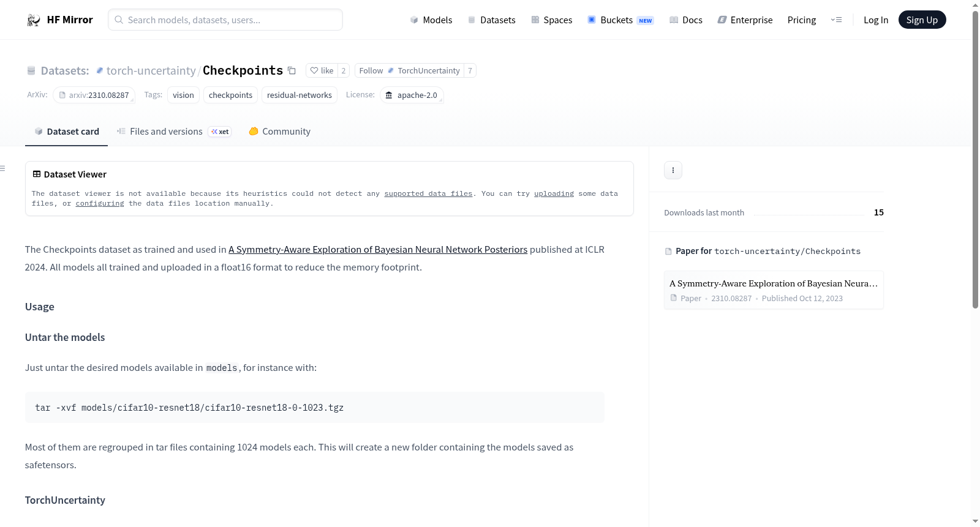Switch to Files and versions tab
This screenshot has width=980, height=527.
(x=174, y=132)
